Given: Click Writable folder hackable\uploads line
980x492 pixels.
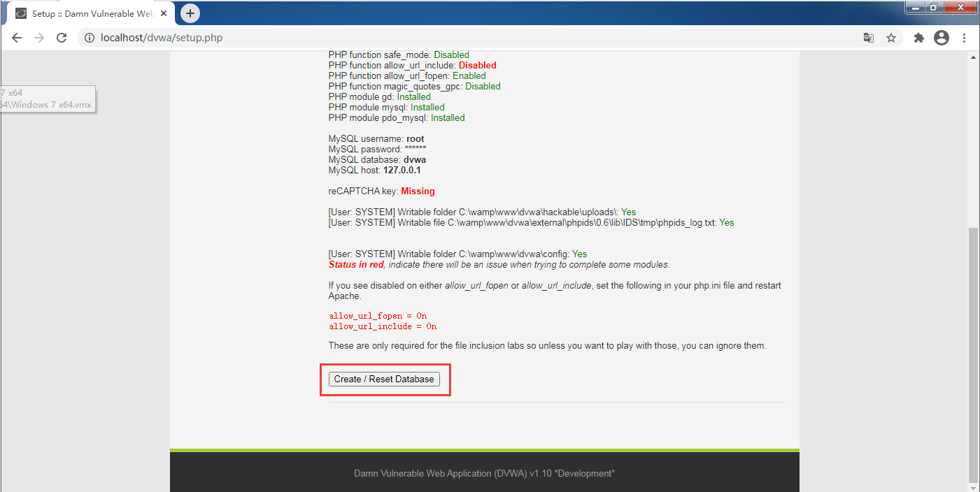Looking at the screenshot, I should coord(482,212).
